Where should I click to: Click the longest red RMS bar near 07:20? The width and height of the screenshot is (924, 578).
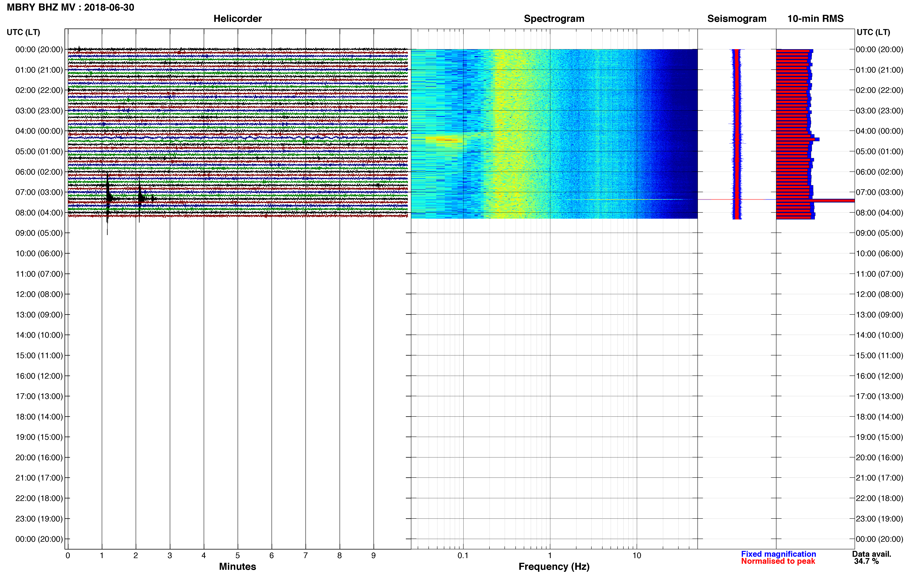815,201
